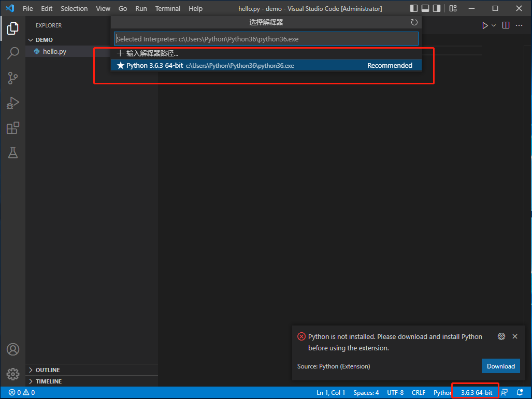
Task: Toggle Secondary Side Bar layout icon
Action: [437, 8]
